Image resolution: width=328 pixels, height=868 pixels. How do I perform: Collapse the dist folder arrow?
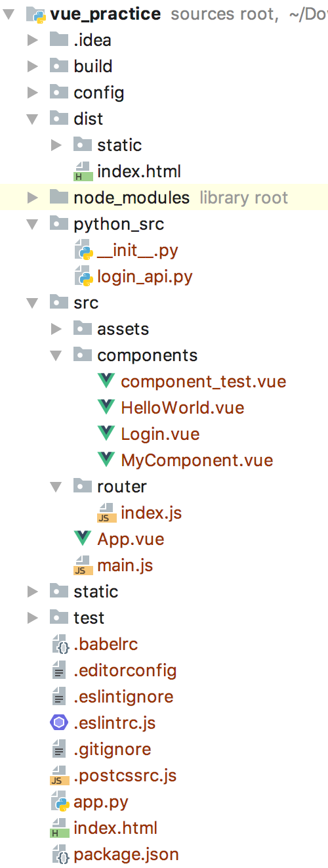pyautogui.click(x=31, y=119)
